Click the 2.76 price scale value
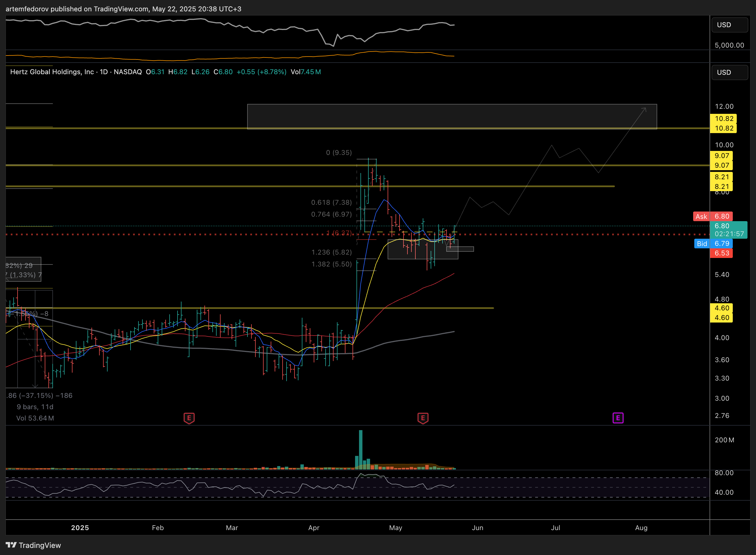756x555 pixels. pos(722,416)
